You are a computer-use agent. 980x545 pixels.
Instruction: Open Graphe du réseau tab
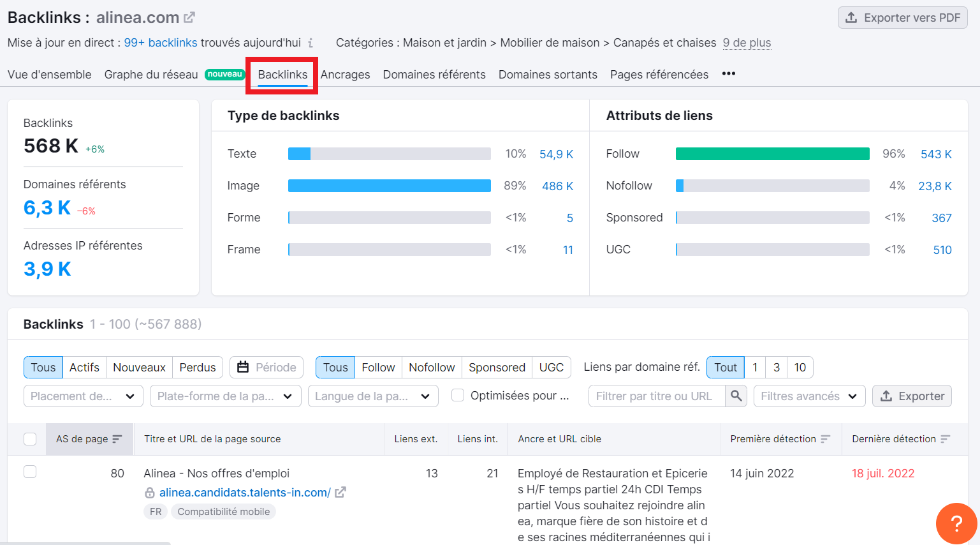[151, 75]
